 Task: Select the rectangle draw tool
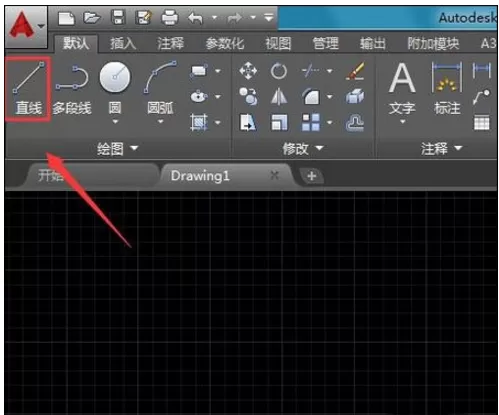click(199, 71)
